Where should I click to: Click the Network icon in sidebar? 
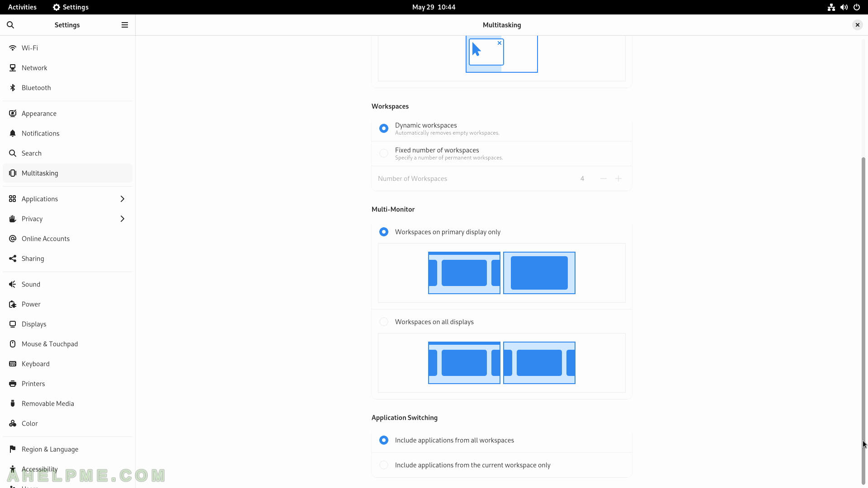tap(13, 68)
